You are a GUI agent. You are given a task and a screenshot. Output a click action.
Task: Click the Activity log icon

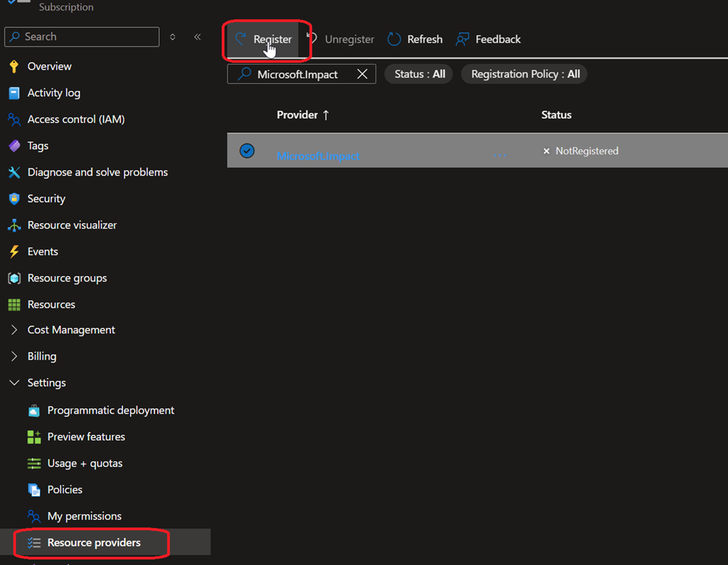click(14, 93)
